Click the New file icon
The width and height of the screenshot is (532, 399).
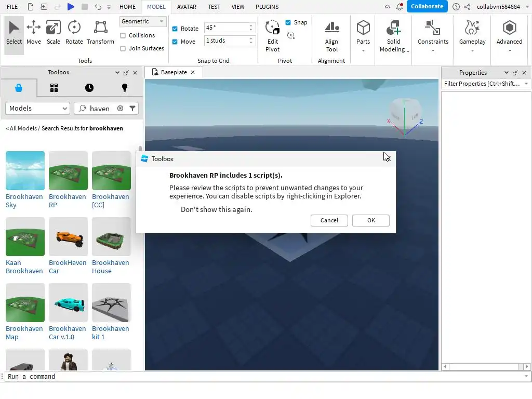[31, 6]
